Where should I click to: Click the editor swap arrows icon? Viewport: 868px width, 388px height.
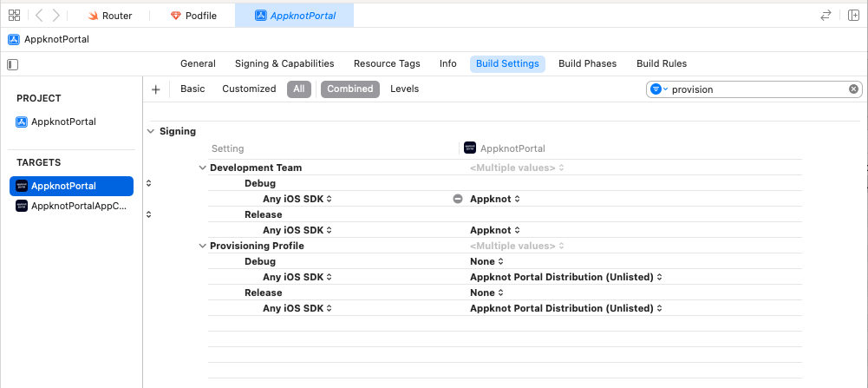coord(826,16)
